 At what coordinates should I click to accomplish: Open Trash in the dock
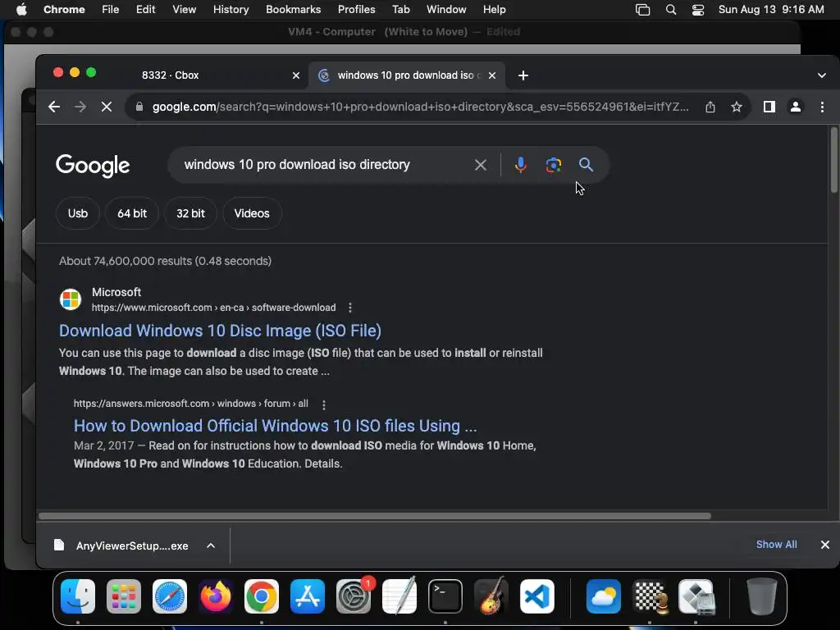tap(762, 596)
